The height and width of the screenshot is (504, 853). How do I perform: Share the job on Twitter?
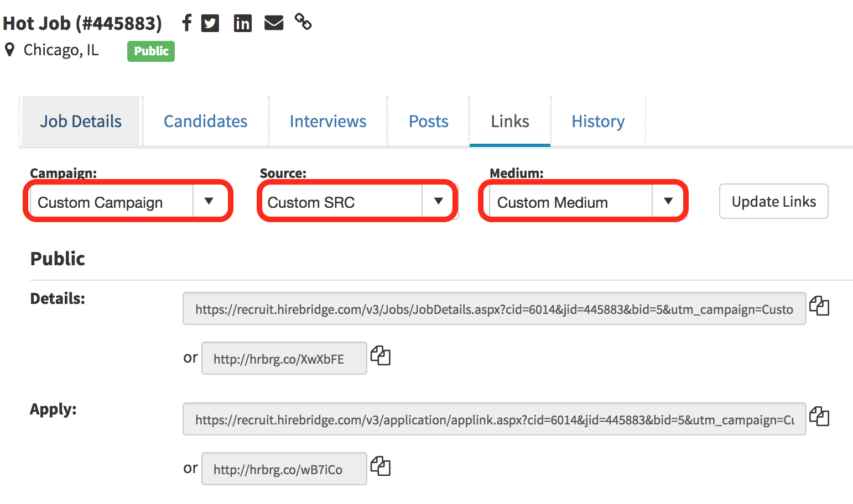tap(210, 23)
